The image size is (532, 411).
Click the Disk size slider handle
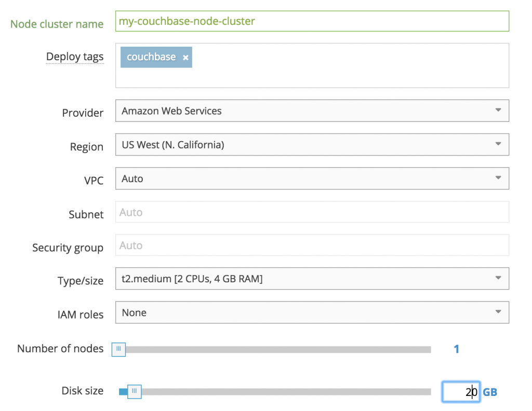click(135, 392)
